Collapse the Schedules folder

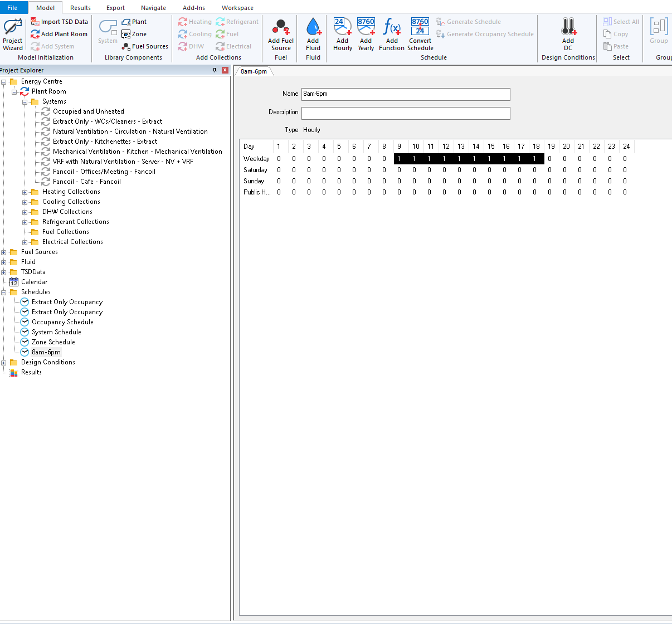[x=4, y=292]
